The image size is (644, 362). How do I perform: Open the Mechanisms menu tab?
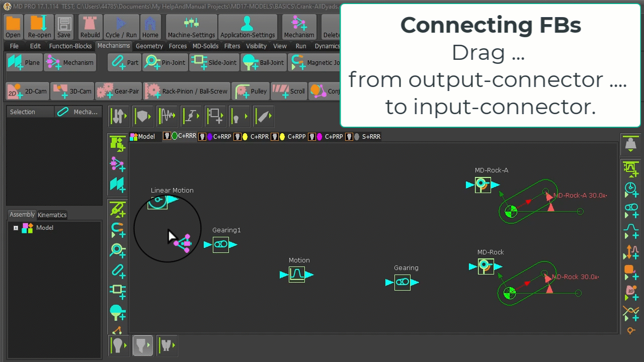point(114,46)
